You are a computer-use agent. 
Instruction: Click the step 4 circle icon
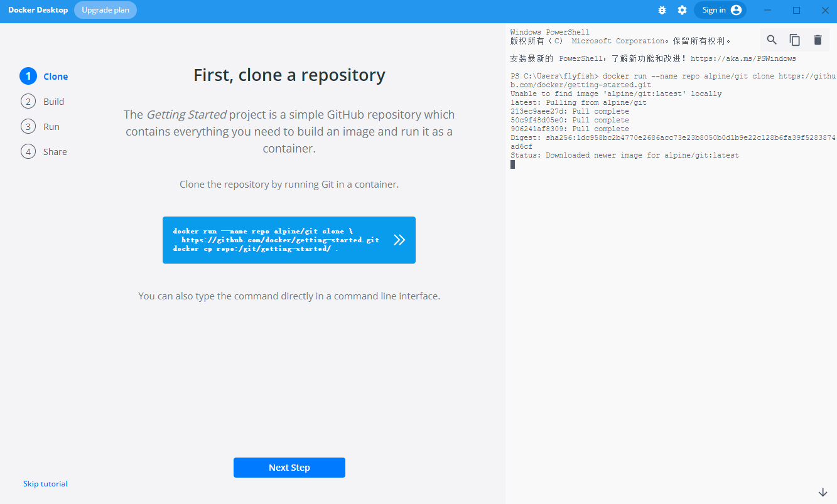(28, 152)
